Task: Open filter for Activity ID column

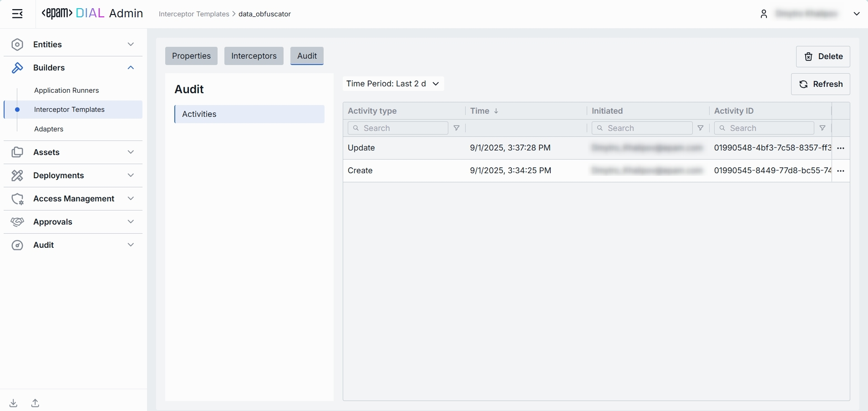Action: pyautogui.click(x=822, y=128)
